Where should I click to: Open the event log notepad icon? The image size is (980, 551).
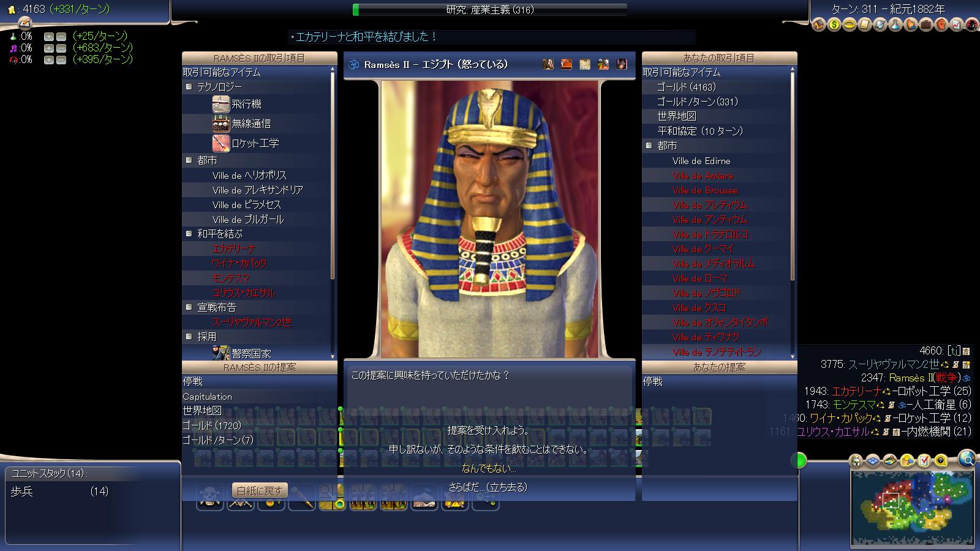pos(24,22)
